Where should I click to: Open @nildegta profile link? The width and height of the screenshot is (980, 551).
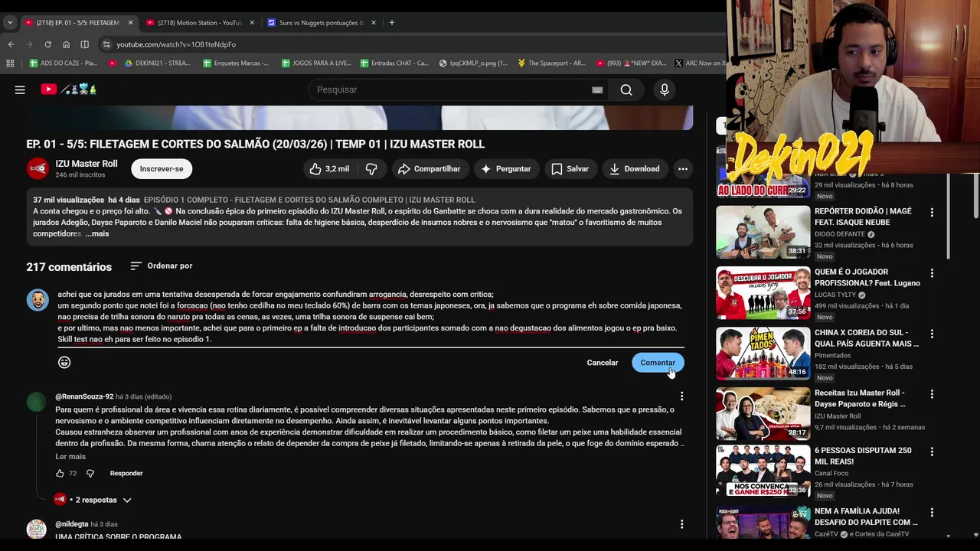coord(72,524)
